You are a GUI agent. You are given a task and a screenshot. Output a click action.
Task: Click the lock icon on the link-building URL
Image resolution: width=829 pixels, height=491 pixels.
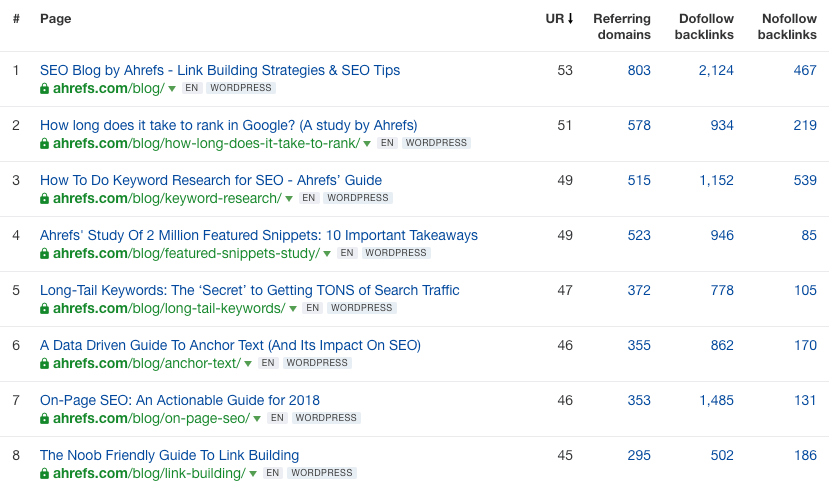pos(44,473)
